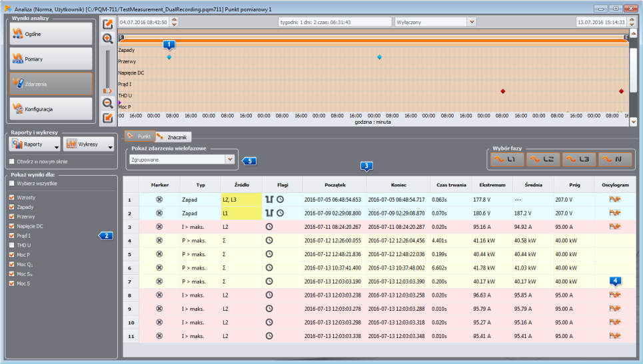
Task: Click the Pomiary button
Action: tap(51, 59)
